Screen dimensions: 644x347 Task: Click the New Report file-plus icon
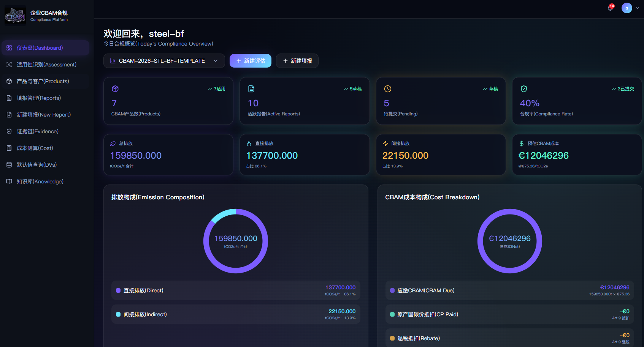click(9, 115)
